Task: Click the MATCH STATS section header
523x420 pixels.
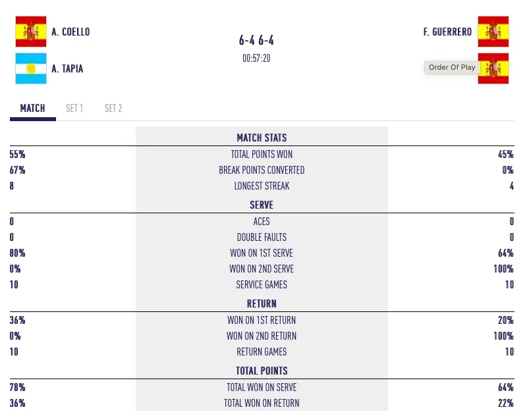Action: [261, 138]
